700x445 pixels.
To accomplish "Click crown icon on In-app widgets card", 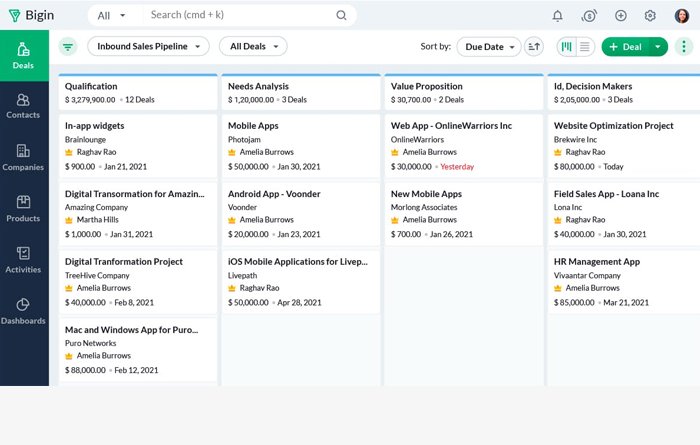I will click(69, 152).
